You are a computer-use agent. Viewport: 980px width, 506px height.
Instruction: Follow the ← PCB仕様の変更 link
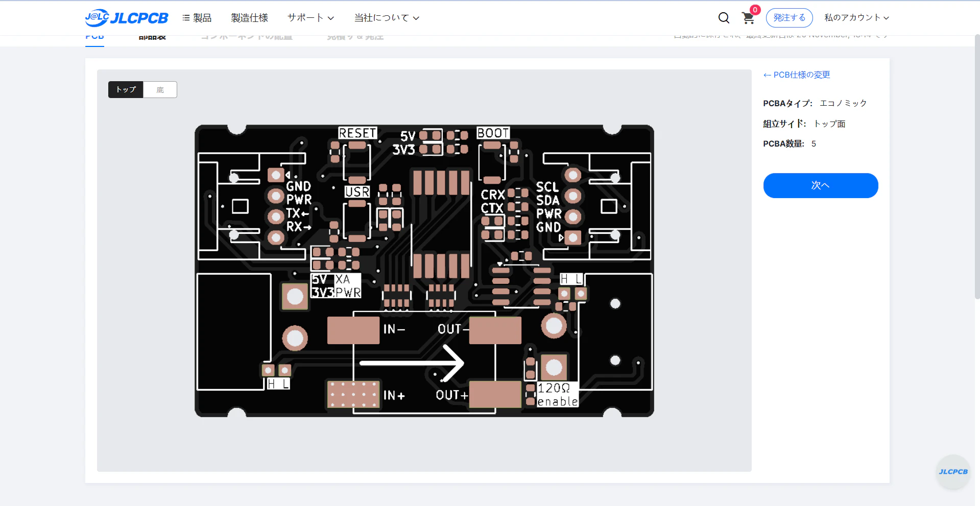[797, 75]
